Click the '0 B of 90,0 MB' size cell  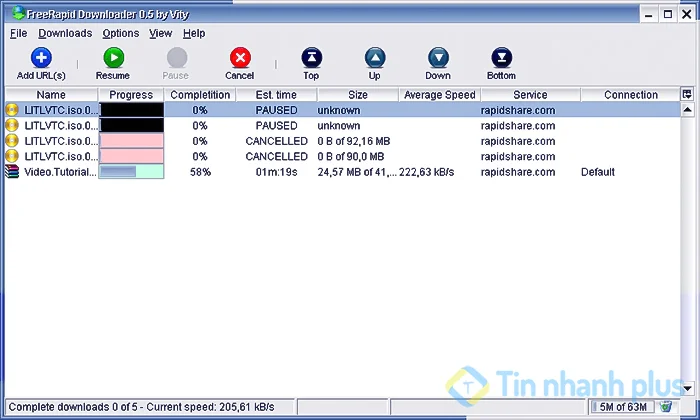pos(351,156)
